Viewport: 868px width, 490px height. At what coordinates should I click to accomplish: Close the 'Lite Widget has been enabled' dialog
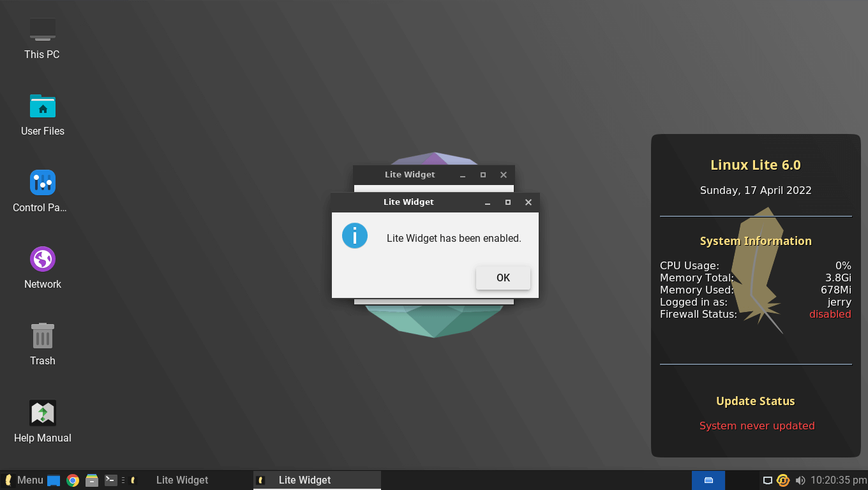pyautogui.click(x=528, y=202)
